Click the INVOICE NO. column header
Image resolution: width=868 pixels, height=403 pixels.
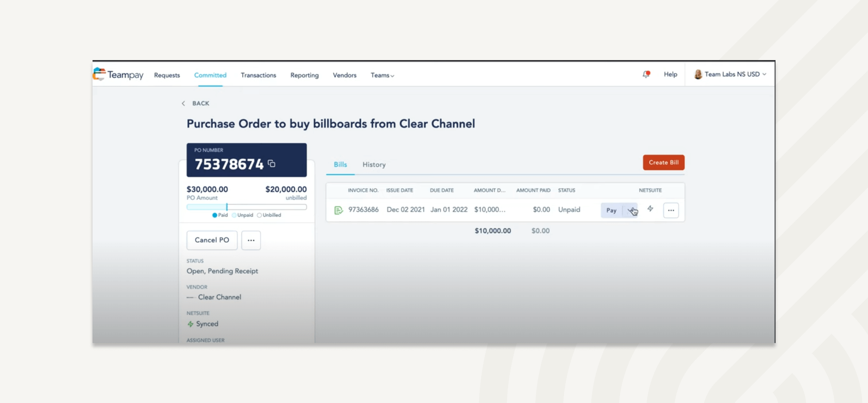coord(363,190)
